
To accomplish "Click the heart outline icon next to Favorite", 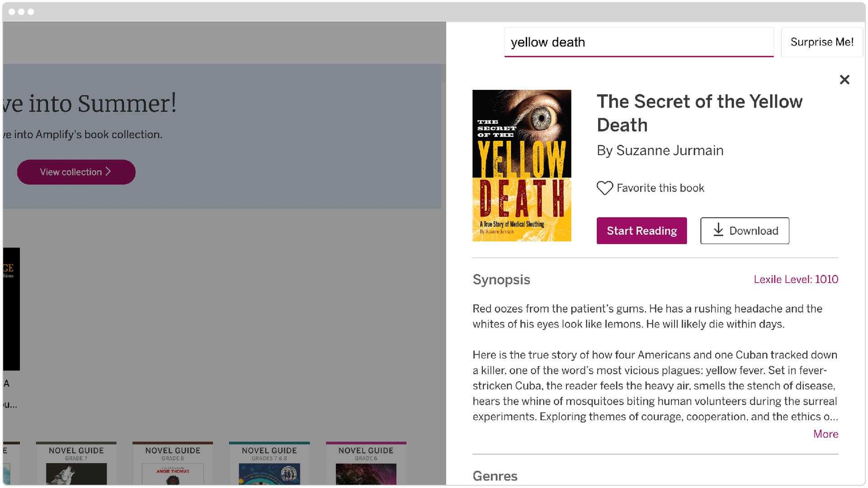I will tap(604, 188).
